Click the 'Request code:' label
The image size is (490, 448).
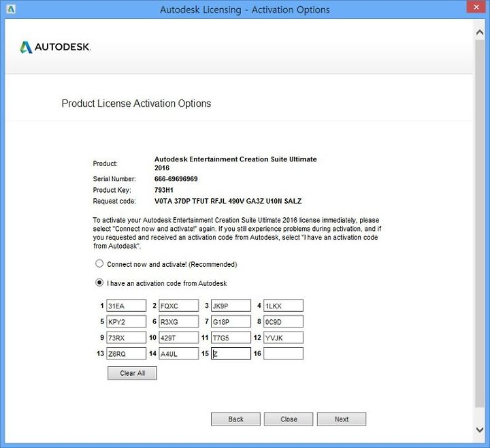114,201
